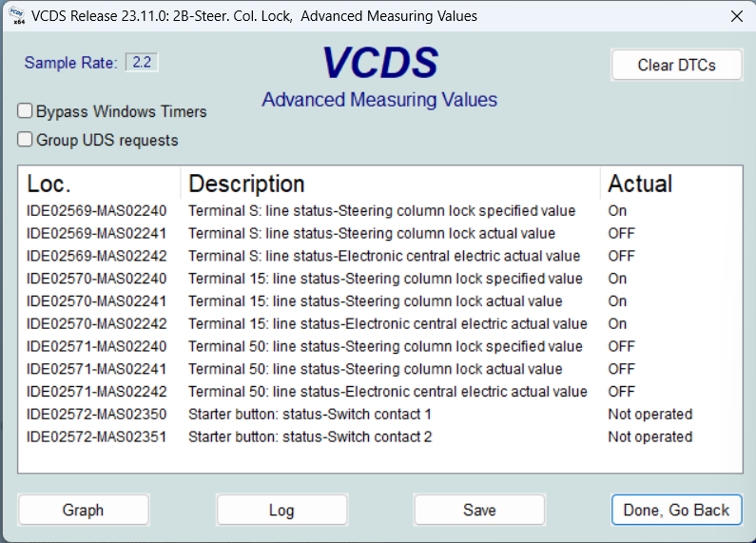Click the Sample Rate label
The image size is (756, 543).
point(71,63)
